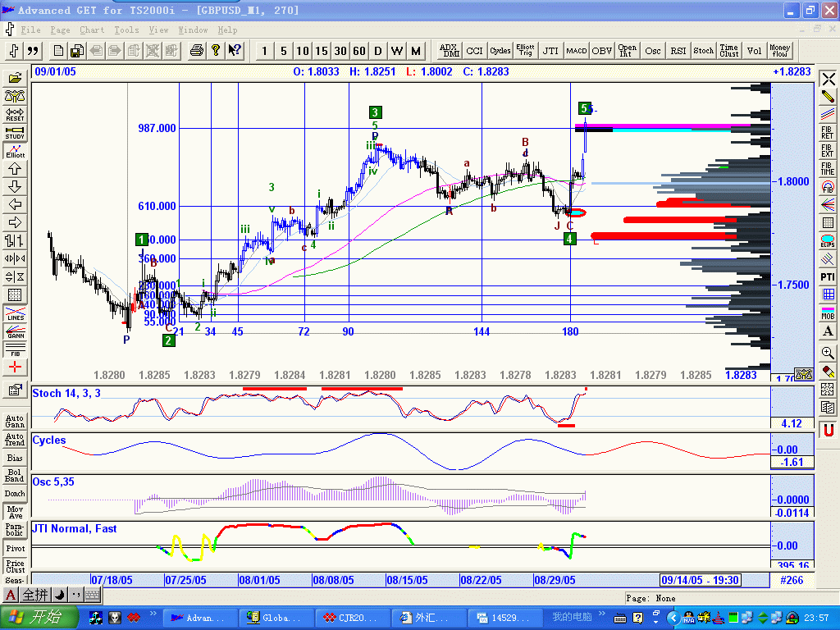Click the magnifier zoom icon

click(x=828, y=353)
